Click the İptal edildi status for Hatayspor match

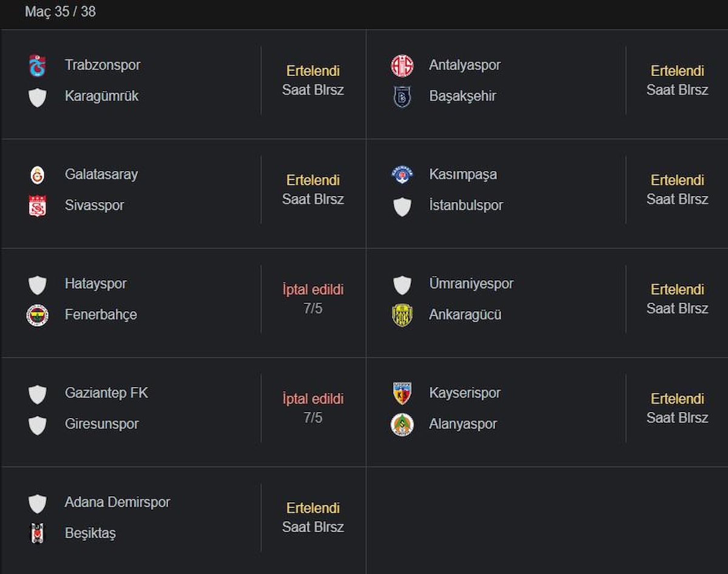[x=313, y=289]
